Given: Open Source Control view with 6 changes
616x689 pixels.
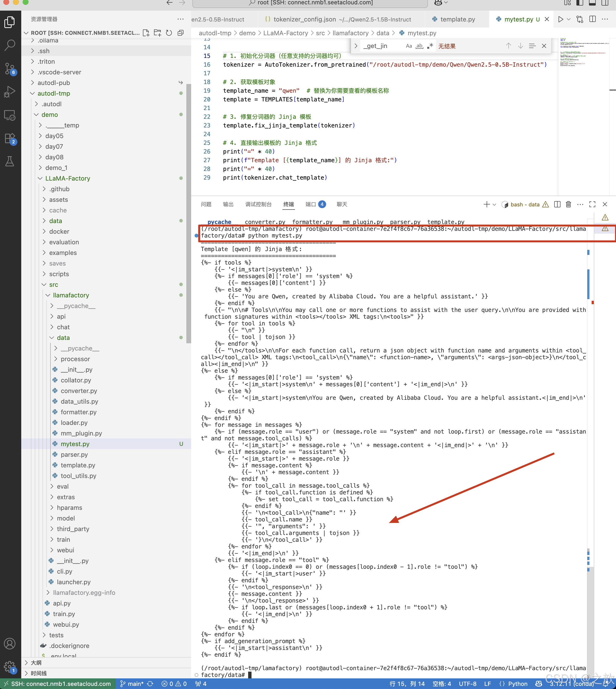Looking at the screenshot, I should point(10,69).
